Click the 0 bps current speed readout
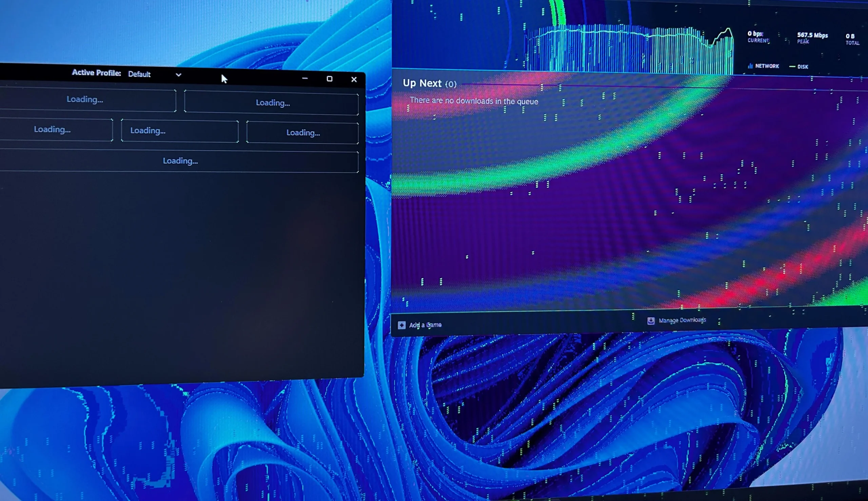 point(755,34)
